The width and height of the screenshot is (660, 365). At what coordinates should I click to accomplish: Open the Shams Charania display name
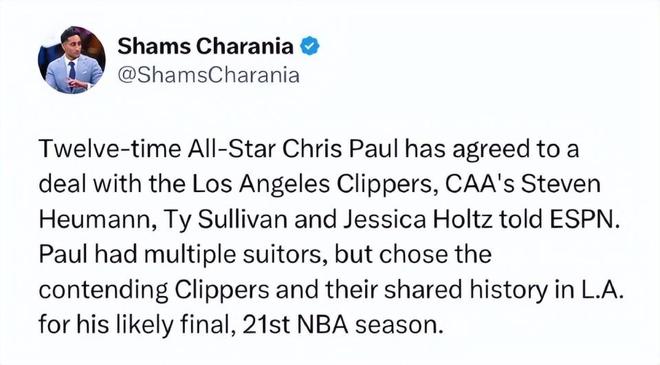205,46
